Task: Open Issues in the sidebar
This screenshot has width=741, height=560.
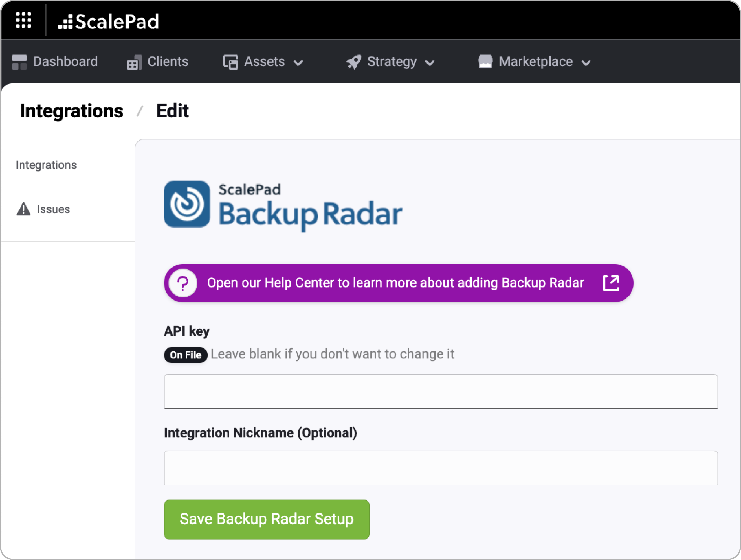Action: click(43, 209)
